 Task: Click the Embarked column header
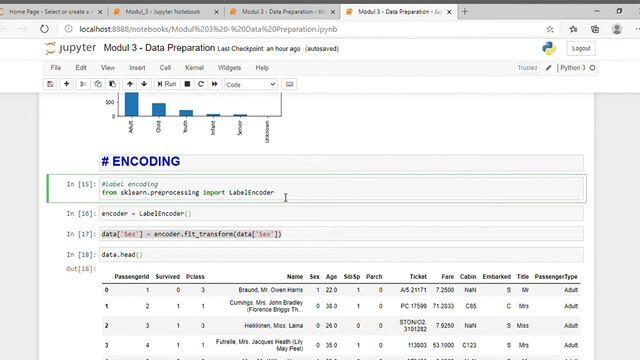[x=497, y=277]
